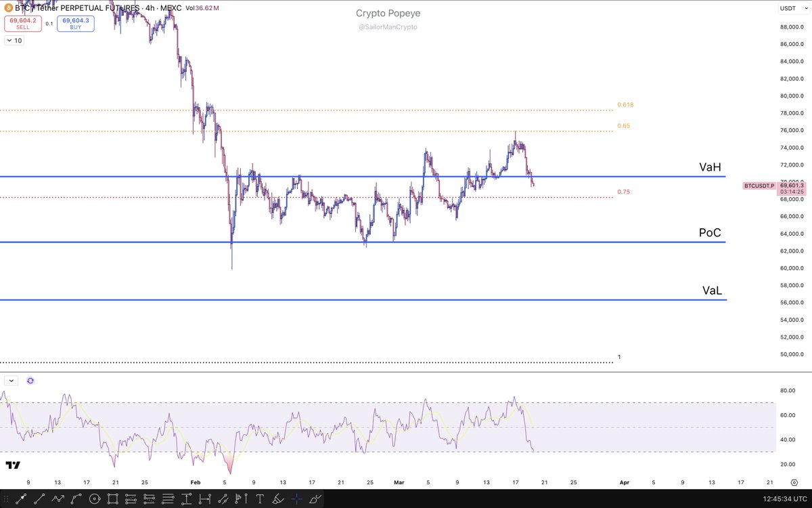Click the BTCUSDT.P price label on axis
The image size is (812, 508).
[758, 184]
